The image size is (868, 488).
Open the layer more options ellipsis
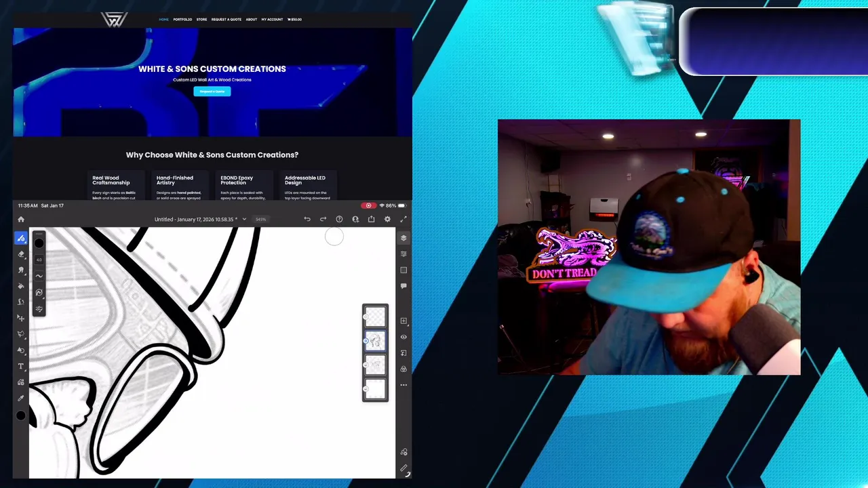[x=403, y=385]
